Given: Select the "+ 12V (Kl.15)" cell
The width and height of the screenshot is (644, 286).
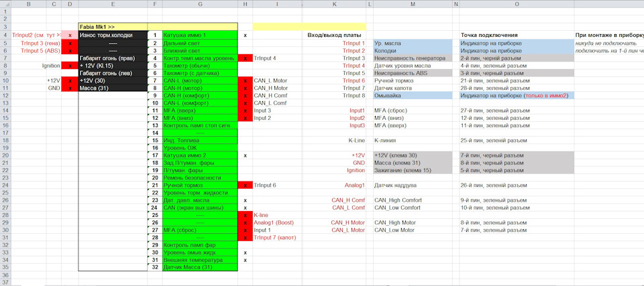Looking at the screenshot, I should pos(113,66).
